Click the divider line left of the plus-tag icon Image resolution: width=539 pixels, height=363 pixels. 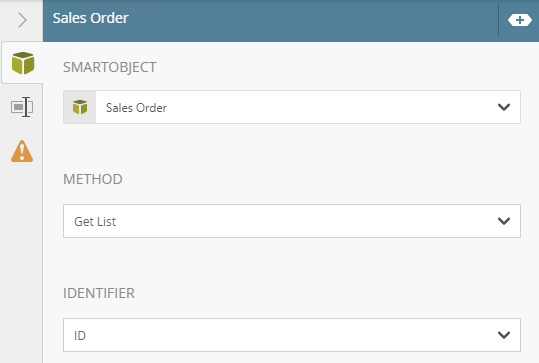pos(498,20)
